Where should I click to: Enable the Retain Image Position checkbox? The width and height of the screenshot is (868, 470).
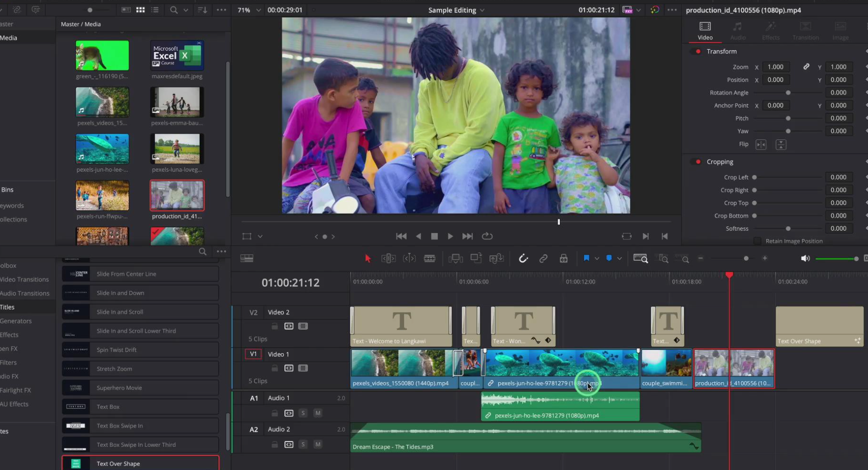(757, 241)
